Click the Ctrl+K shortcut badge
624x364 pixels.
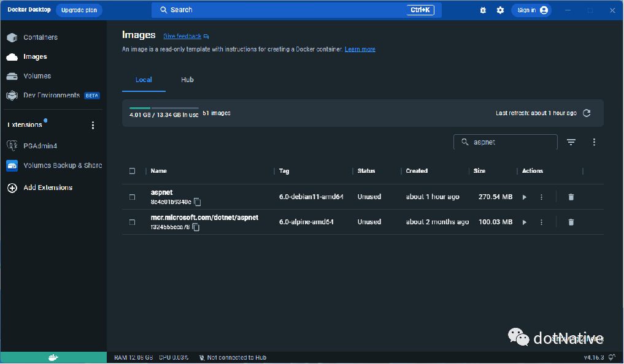pyautogui.click(x=420, y=10)
